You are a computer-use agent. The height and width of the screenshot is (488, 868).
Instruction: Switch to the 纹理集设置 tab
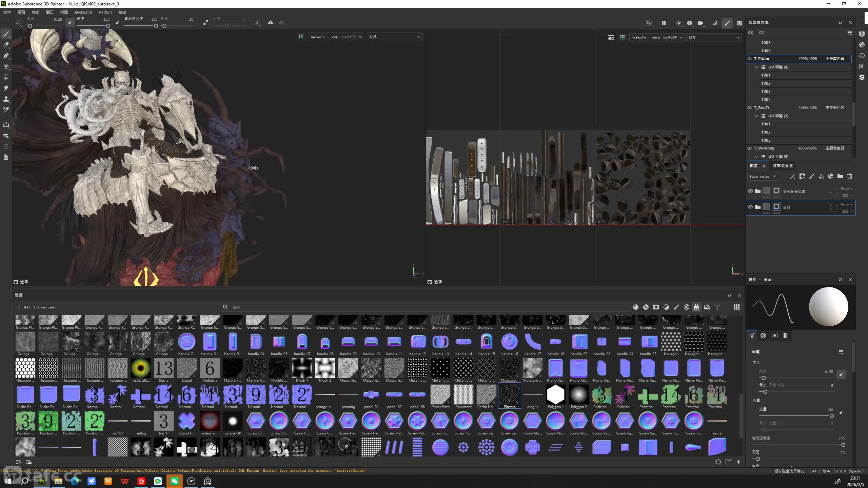(x=783, y=166)
